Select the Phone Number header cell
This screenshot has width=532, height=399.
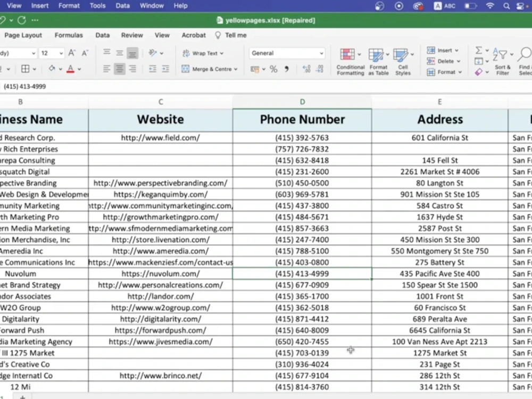302,119
